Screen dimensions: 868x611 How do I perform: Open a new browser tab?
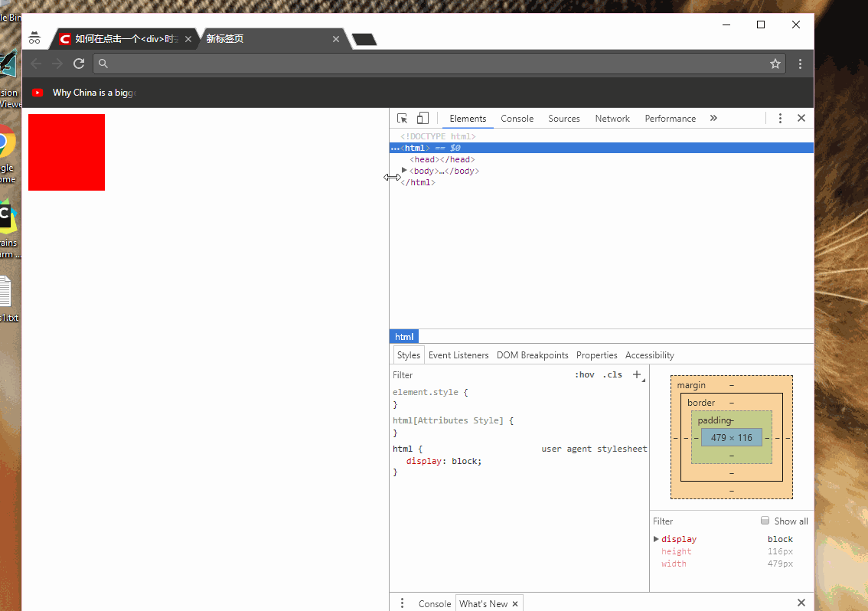[x=364, y=39]
